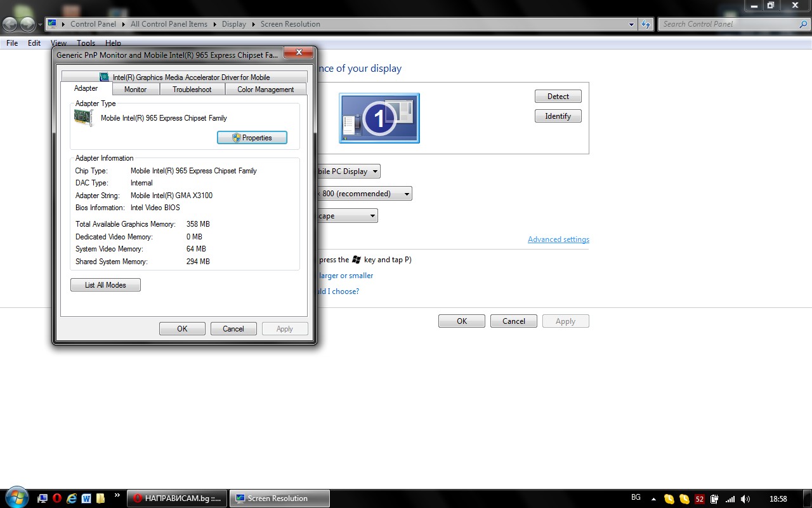Go forward with the Explorer Forward arrow
The width and height of the screenshot is (812, 508).
pos(28,24)
